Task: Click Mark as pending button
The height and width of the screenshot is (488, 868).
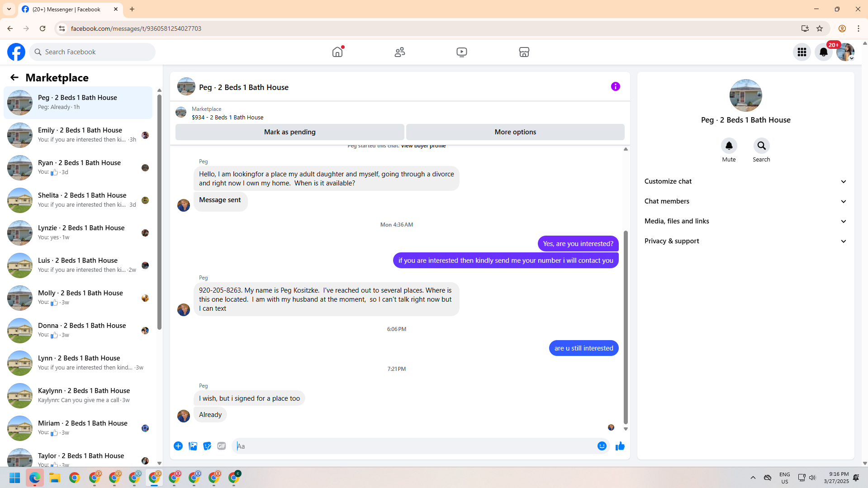Action: [x=290, y=132]
